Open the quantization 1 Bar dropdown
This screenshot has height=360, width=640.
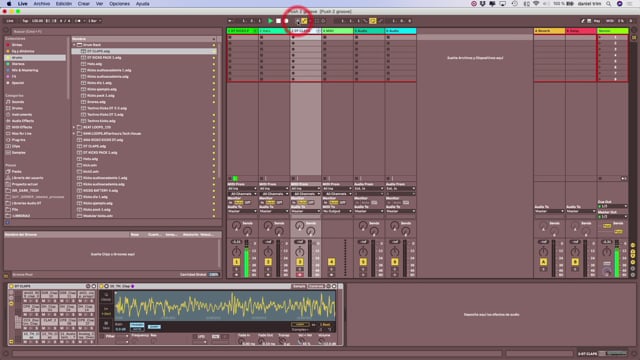coord(94,21)
